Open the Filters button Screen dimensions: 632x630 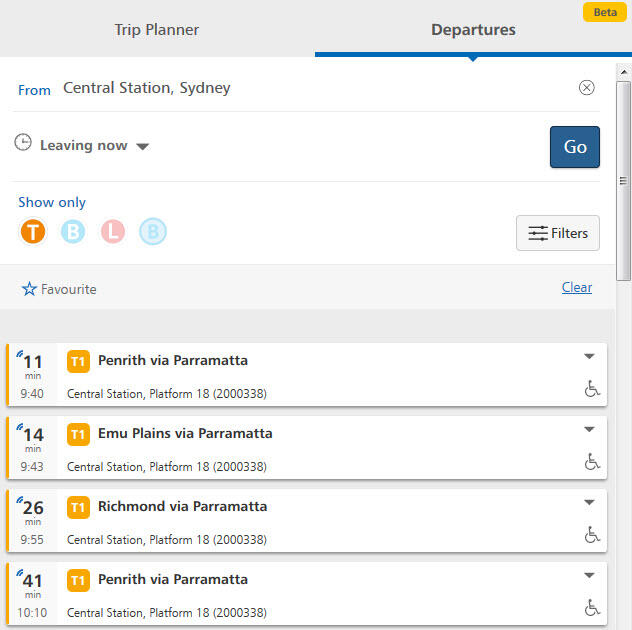tap(558, 233)
